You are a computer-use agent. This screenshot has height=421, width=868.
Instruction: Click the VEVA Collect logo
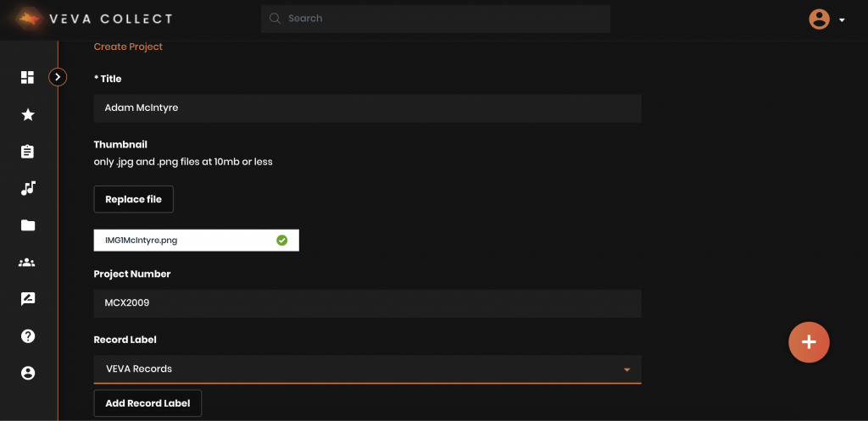coord(94,19)
